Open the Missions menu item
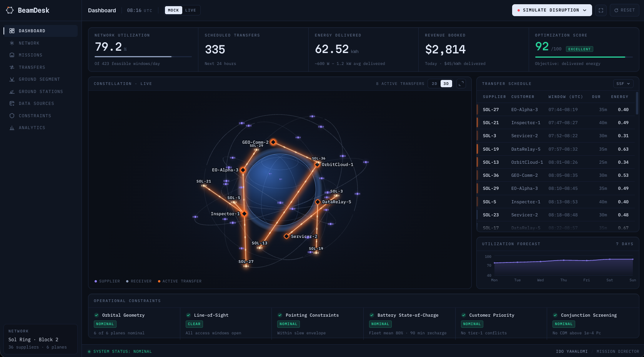Screen dimensions: 644x357 click(x=40, y=55)
